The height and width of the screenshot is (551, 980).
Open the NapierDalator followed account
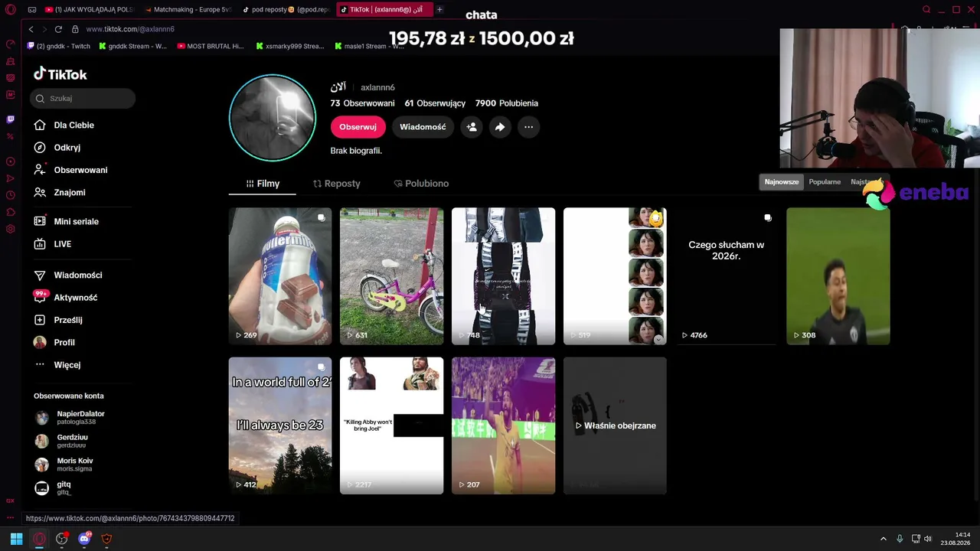[70, 417]
